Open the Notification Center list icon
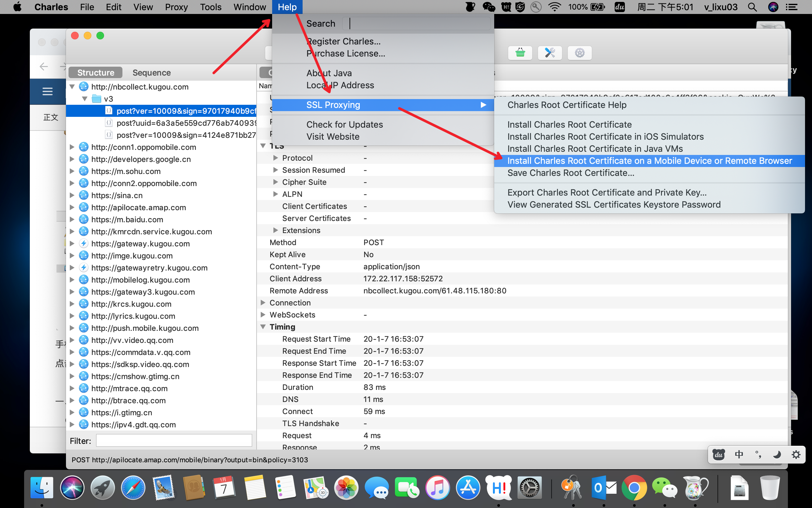The height and width of the screenshot is (508, 812). coord(792,7)
